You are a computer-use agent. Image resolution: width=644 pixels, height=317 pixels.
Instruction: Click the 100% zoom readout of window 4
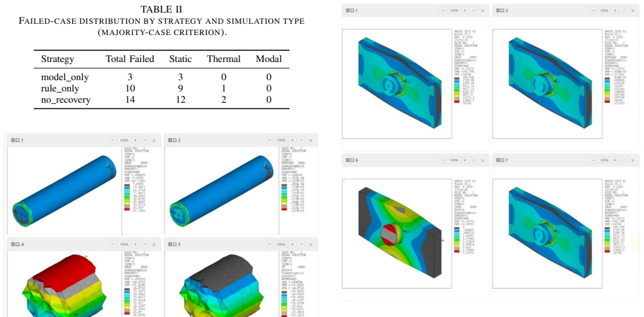pyautogui.click(x=124, y=244)
